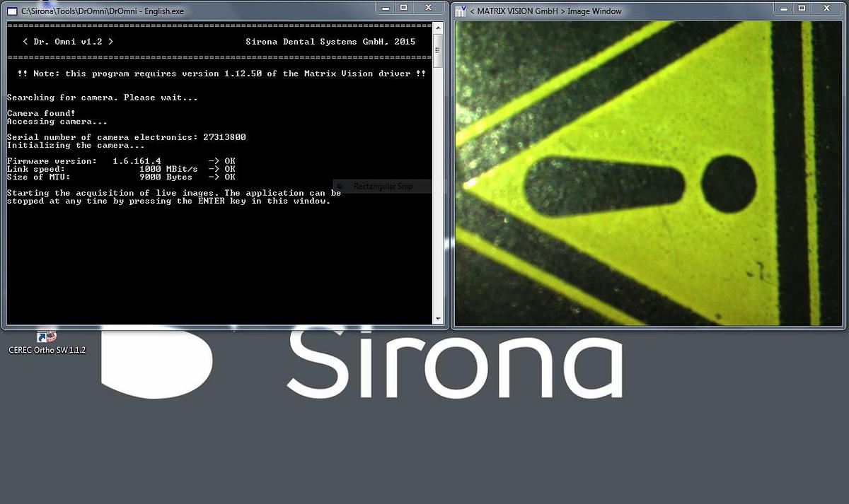Maximize the DrOmni console window
The width and height of the screenshot is (849, 504).
coord(404,8)
